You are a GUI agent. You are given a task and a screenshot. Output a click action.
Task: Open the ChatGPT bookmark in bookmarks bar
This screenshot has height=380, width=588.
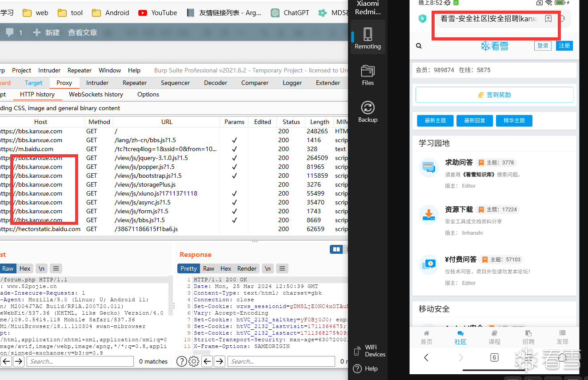tap(290, 13)
